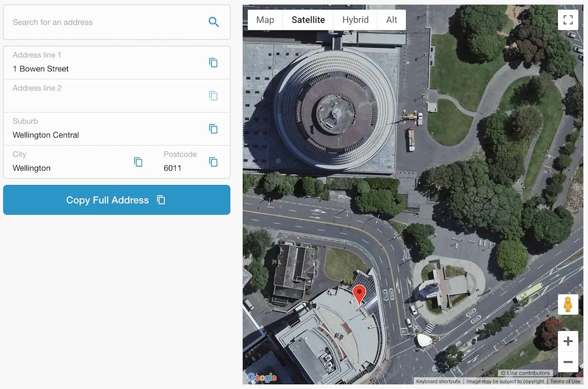The image size is (588, 389).
Task: Switch to the Hybrid view tab
Action: 355,19
